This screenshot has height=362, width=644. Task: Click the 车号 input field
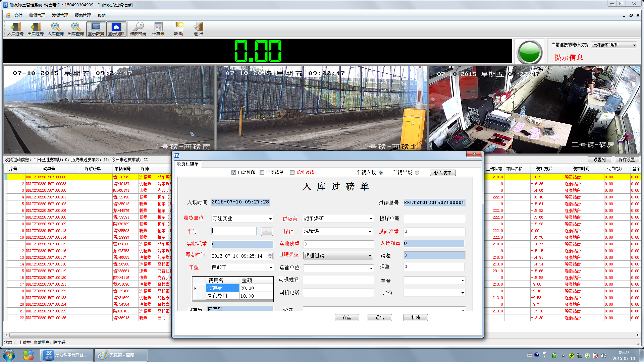coord(234,231)
